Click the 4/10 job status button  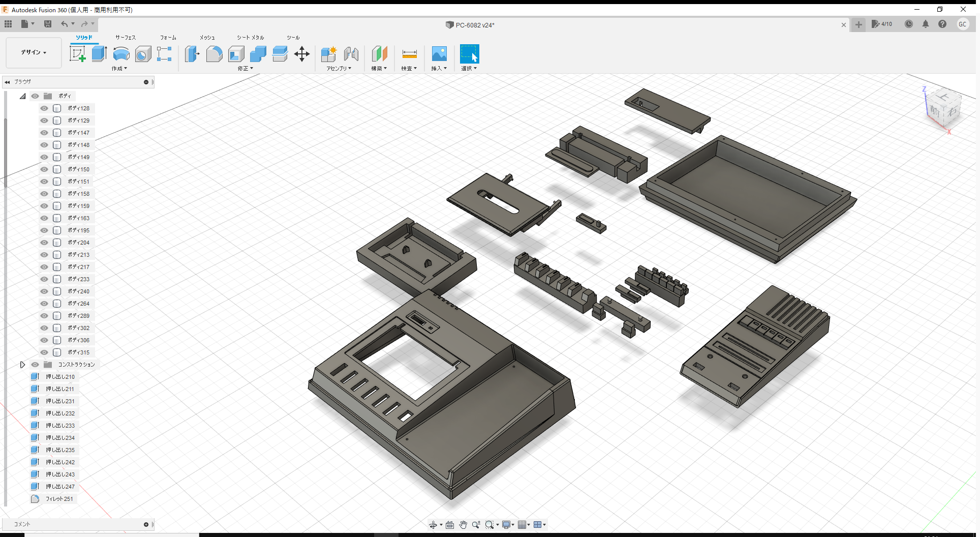[882, 24]
